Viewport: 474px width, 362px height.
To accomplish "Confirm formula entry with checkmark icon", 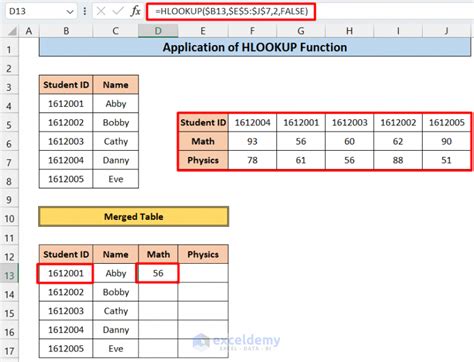I will [x=118, y=11].
